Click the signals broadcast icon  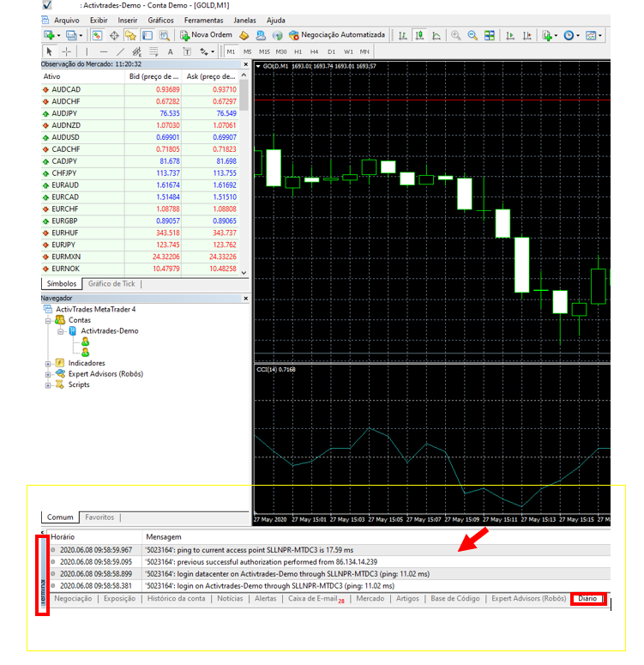coord(278,35)
